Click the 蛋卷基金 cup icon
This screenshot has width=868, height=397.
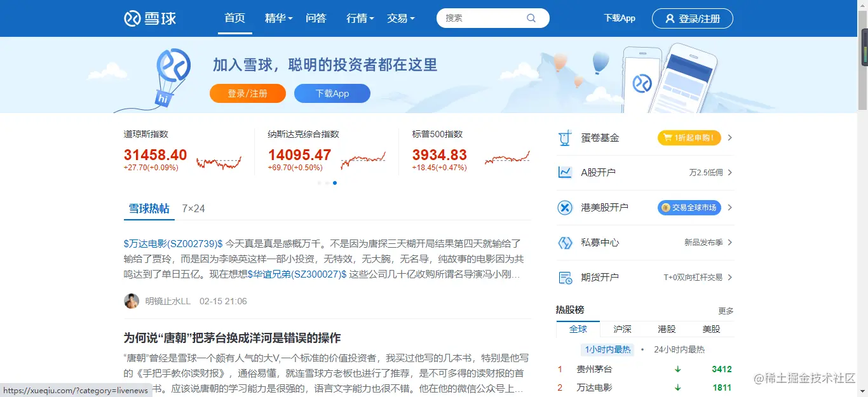[565, 138]
